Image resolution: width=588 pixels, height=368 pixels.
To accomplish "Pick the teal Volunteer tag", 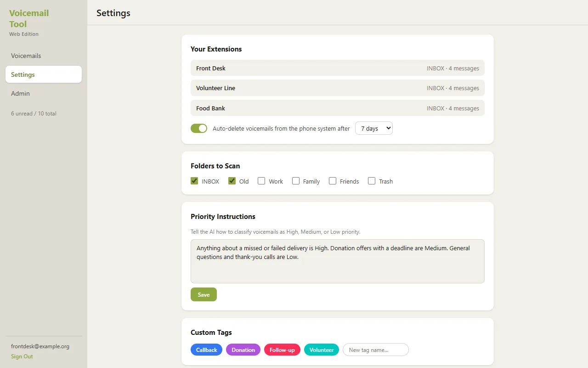I will [x=322, y=350].
